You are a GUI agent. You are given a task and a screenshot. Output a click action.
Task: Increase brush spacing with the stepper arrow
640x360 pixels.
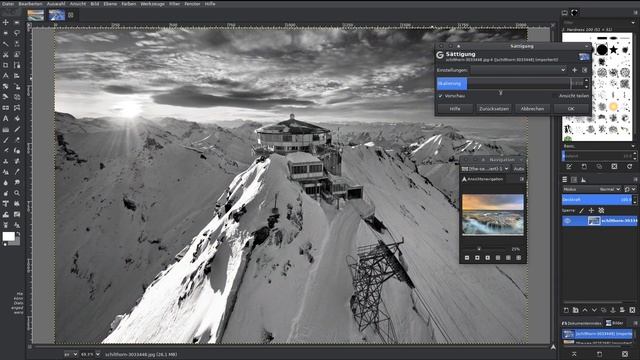pyautogui.click(x=634, y=154)
